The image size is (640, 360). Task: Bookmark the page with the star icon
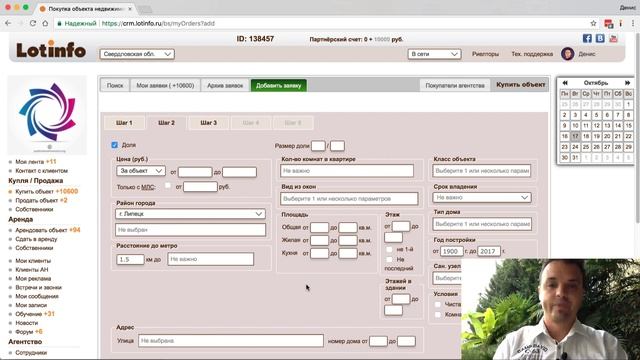(593, 23)
